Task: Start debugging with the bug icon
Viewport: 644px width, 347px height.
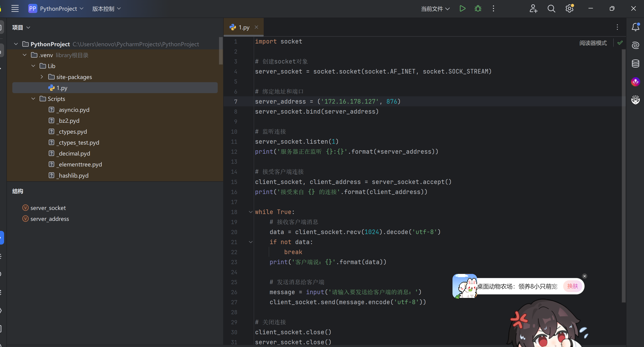Action: point(478,9)
